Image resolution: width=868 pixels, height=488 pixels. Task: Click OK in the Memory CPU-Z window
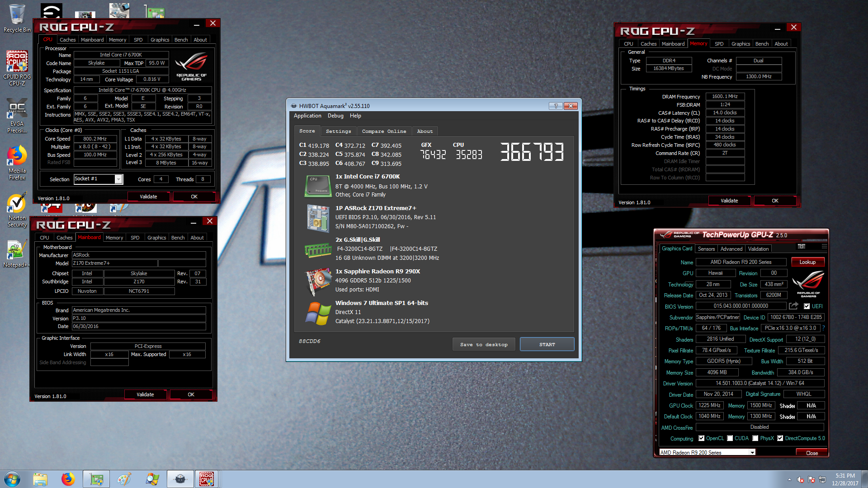tap(775, 201)
